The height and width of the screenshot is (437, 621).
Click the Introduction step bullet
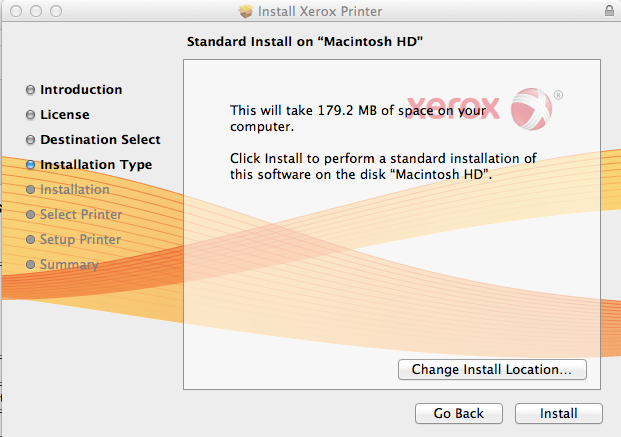coord(31,90)
